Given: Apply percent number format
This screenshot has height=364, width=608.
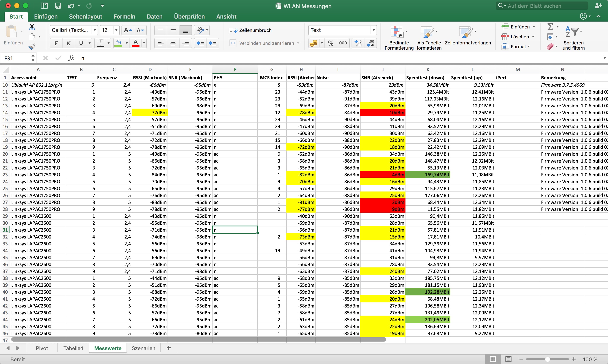Looking at the screenshot, I should pyautogui.click(x=331, y=43).
